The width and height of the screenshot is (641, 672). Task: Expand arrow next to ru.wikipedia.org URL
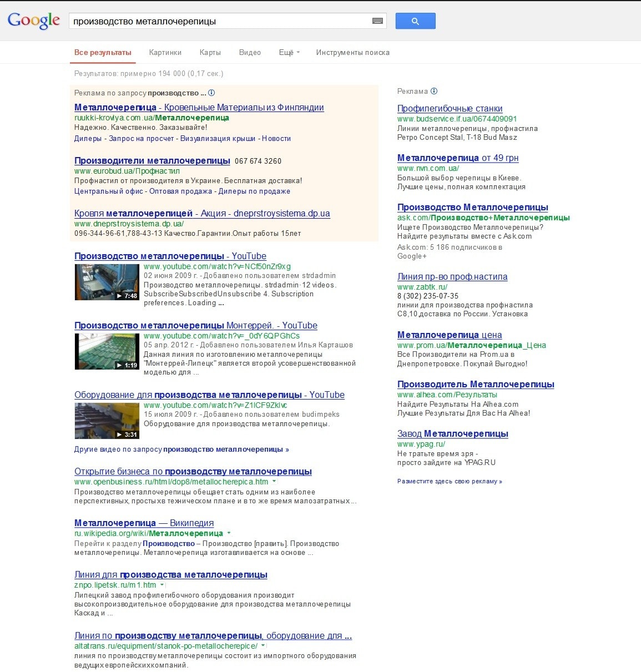229,533
